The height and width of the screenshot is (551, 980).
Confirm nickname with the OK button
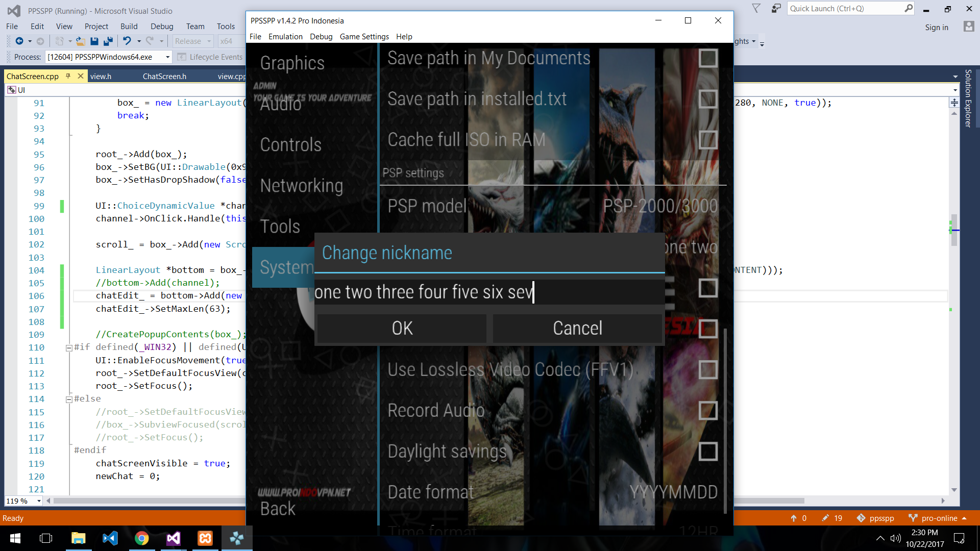tap(401, 328)
